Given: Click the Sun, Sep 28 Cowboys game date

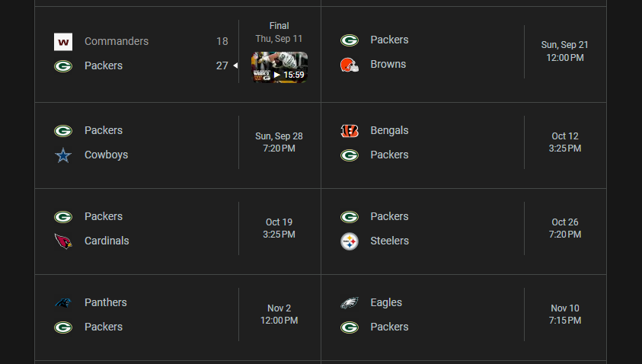Looking at the screenshot, I should 279,136.
